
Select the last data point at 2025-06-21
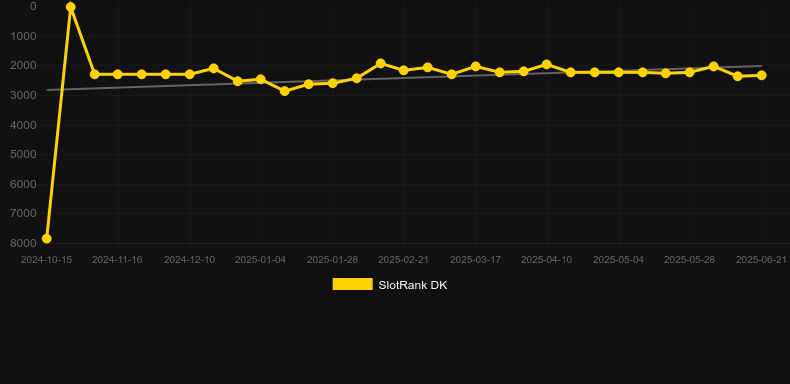[x=762, y=75]
